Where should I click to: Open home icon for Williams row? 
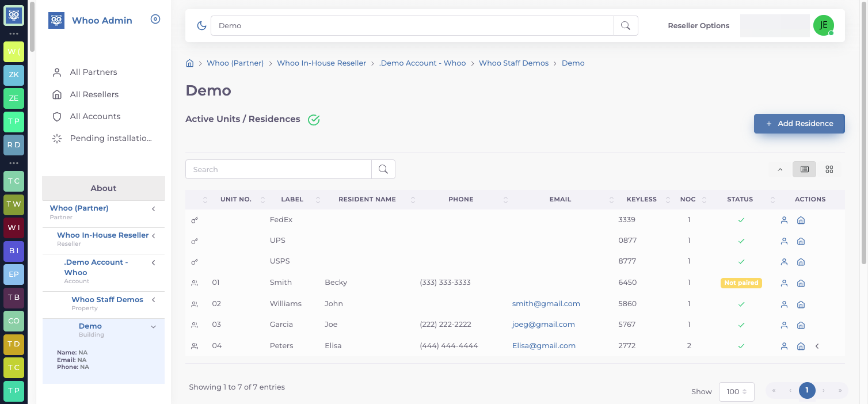pos(801,304)
